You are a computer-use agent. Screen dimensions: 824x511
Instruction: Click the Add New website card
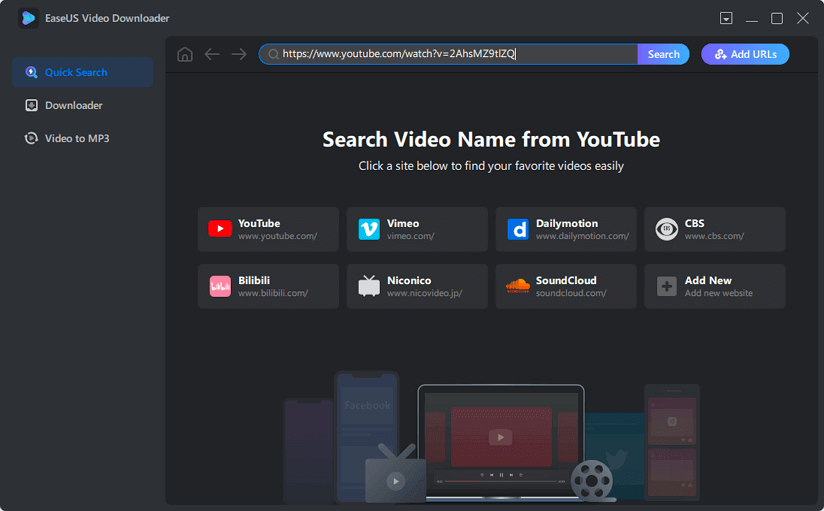tap(715, 287)
